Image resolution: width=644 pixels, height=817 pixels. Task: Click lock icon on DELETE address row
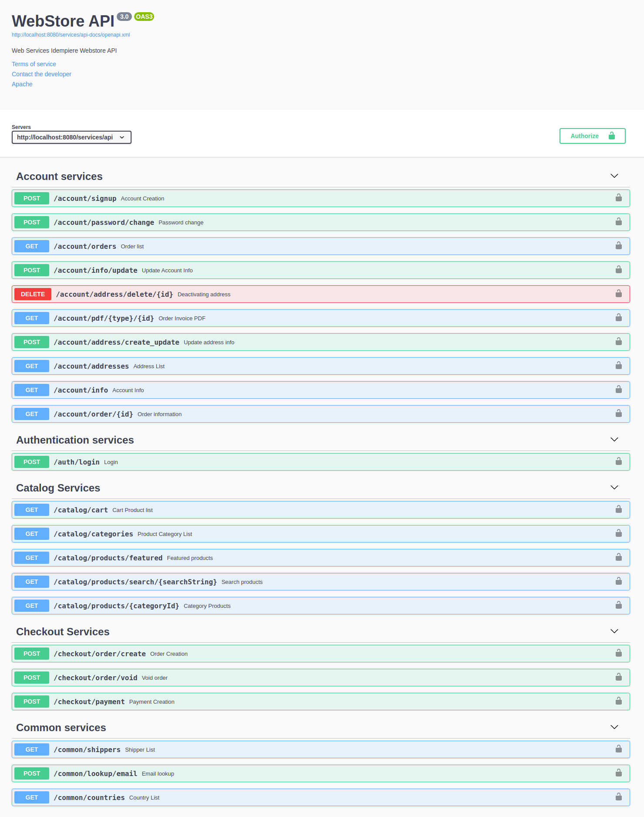618,294
